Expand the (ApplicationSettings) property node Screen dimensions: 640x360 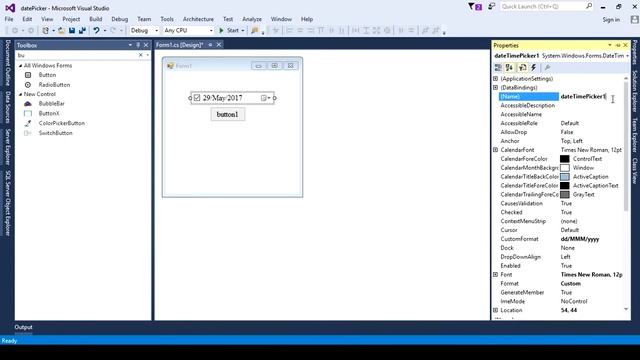click(x=496, y=78)
